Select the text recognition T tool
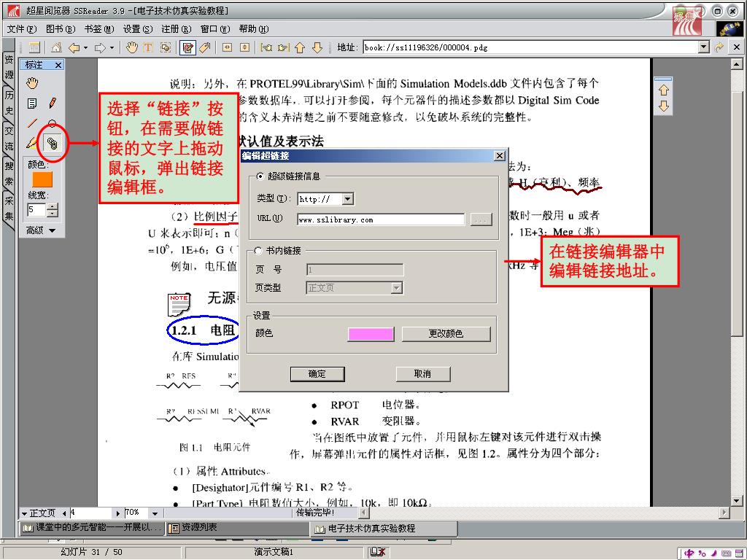The width and height of the screenshot is (747, 560). click(148, 47)
